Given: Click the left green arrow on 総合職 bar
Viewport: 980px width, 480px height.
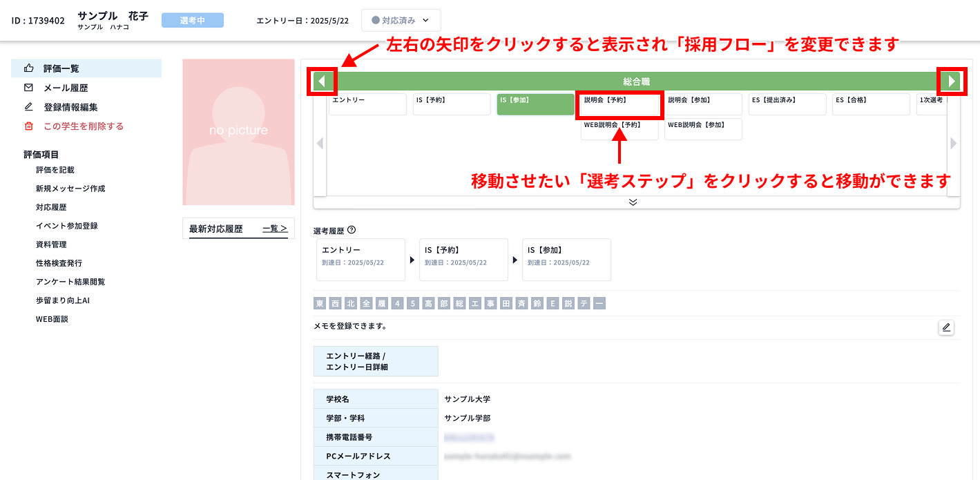Looking at the screenshot, I should click(x=322, y=81).
